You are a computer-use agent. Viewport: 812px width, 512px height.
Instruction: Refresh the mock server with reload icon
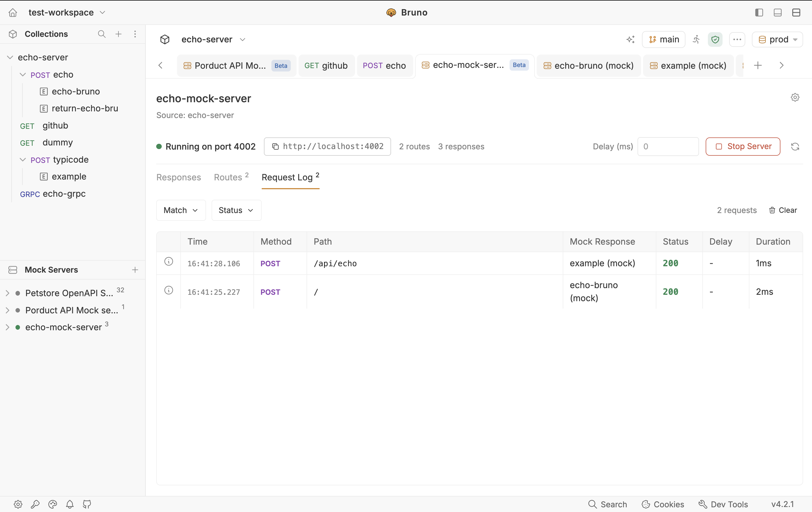[795, 147]
